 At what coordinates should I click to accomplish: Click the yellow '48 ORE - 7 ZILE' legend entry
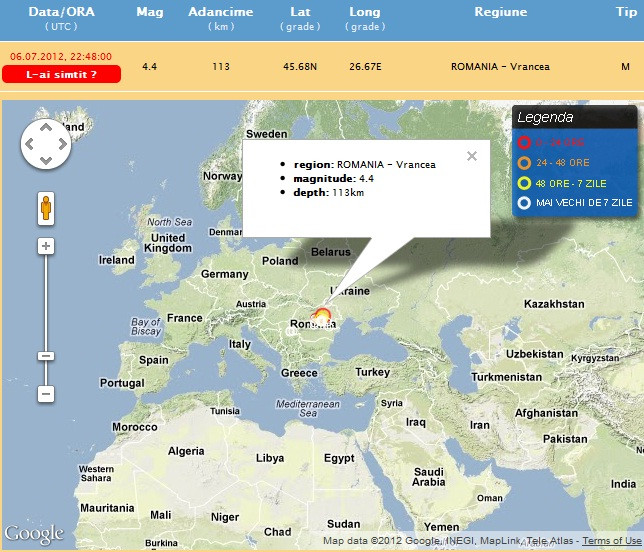click(573, 183)
